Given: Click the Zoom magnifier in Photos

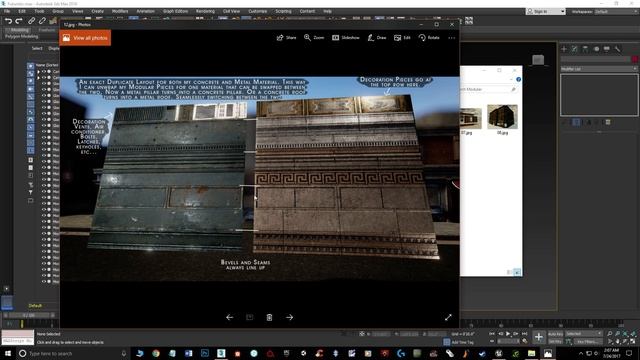Looking at the screenshot, I should coord(307,38).
